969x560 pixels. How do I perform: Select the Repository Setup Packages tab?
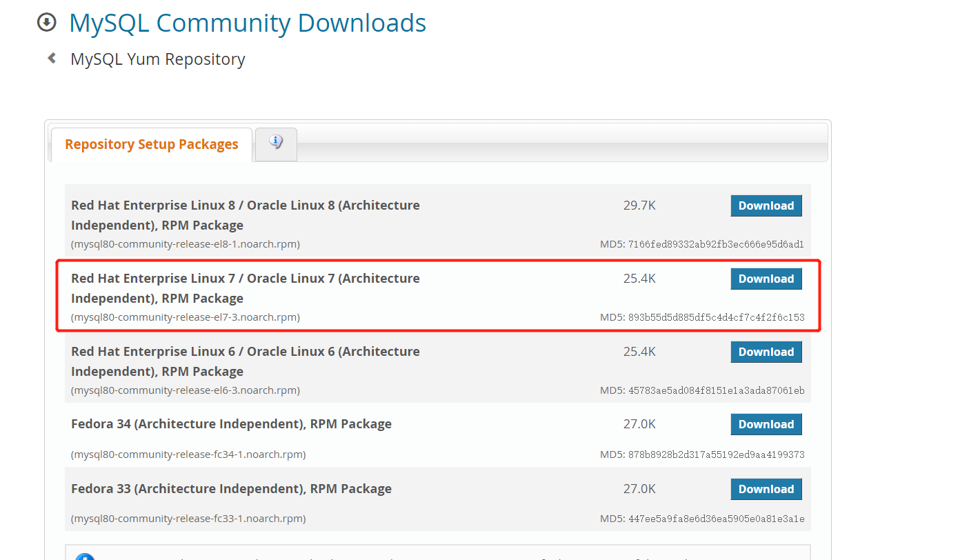point(152,144)
